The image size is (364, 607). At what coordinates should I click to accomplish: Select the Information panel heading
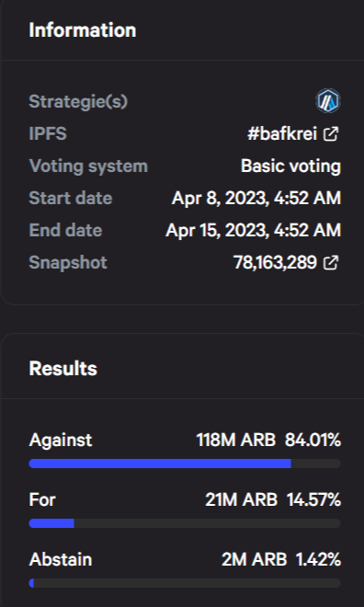[x=83, y=30]
